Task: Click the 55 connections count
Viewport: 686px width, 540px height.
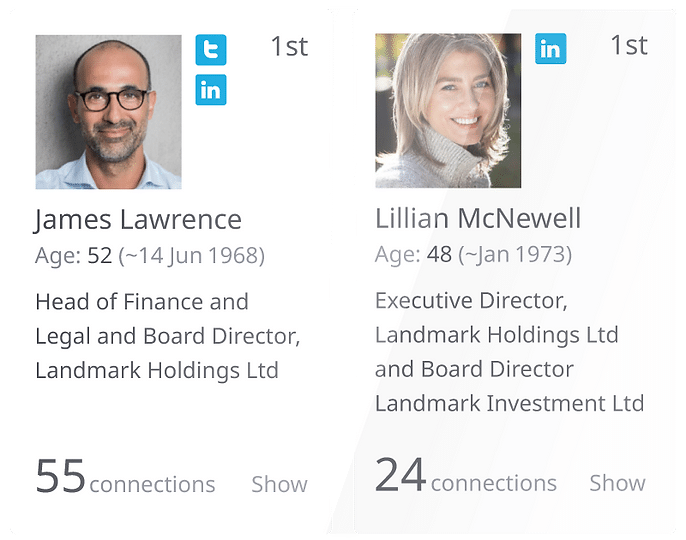Action: click(61, 476)
